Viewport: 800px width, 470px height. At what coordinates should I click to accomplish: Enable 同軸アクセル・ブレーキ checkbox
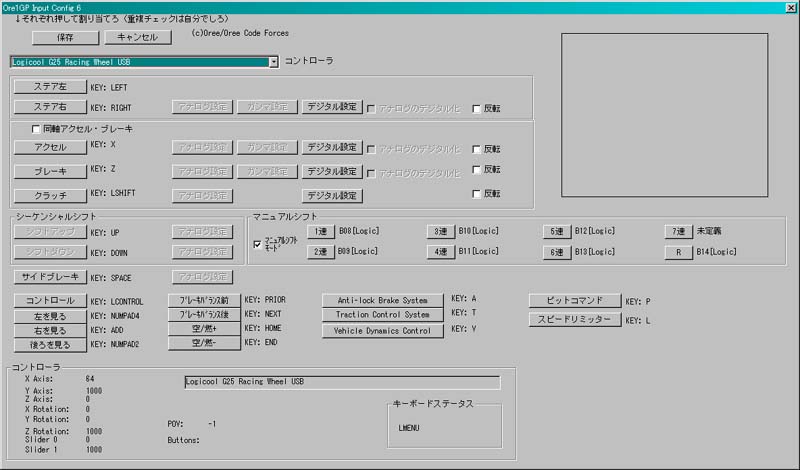click(x=36, y=129)
